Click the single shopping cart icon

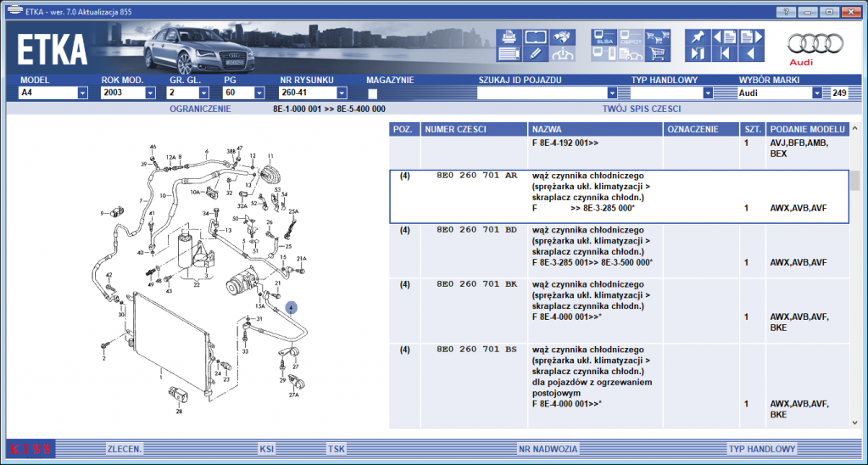(658, 53)
